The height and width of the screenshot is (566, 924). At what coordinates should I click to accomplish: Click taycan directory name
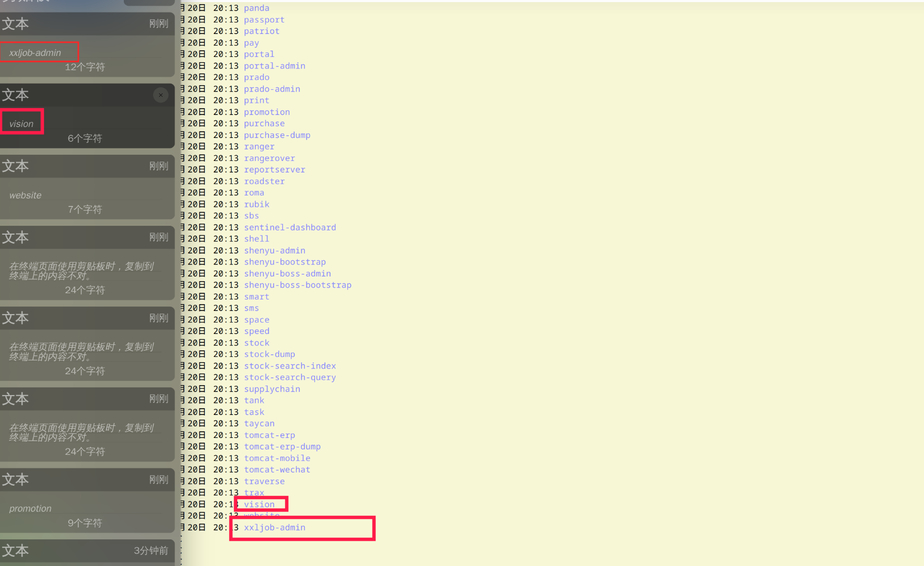[x=259, y=423]
